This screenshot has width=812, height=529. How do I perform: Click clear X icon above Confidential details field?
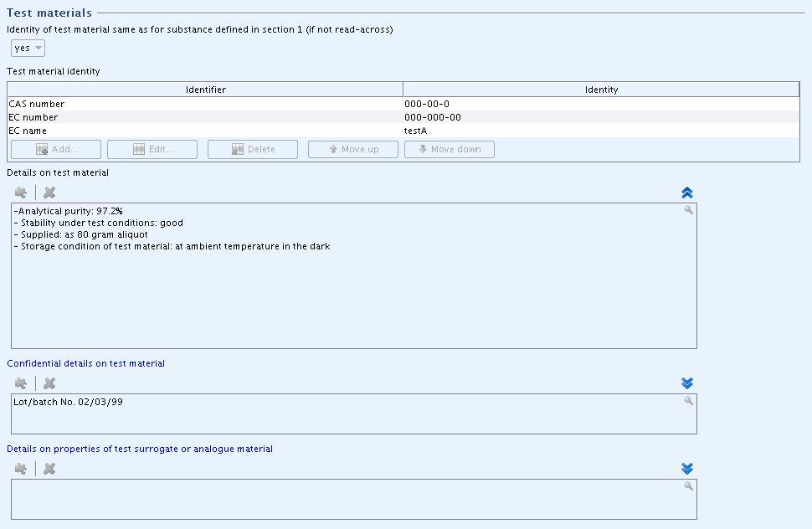pos(49,383)
